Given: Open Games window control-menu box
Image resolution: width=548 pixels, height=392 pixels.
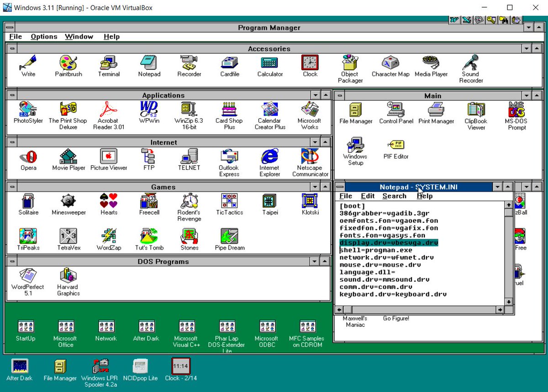Looking at the screenshot, I should (12, 187).
